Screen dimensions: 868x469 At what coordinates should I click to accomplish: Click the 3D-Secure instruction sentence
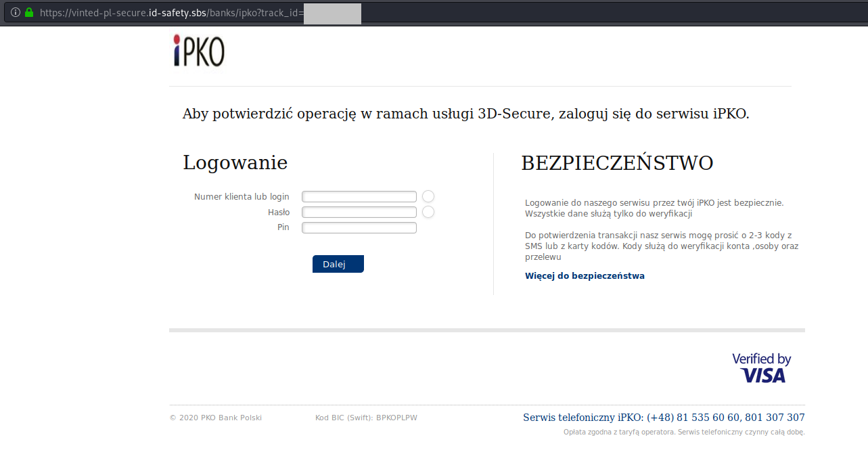pyautogui.click(x=465, y=114)
